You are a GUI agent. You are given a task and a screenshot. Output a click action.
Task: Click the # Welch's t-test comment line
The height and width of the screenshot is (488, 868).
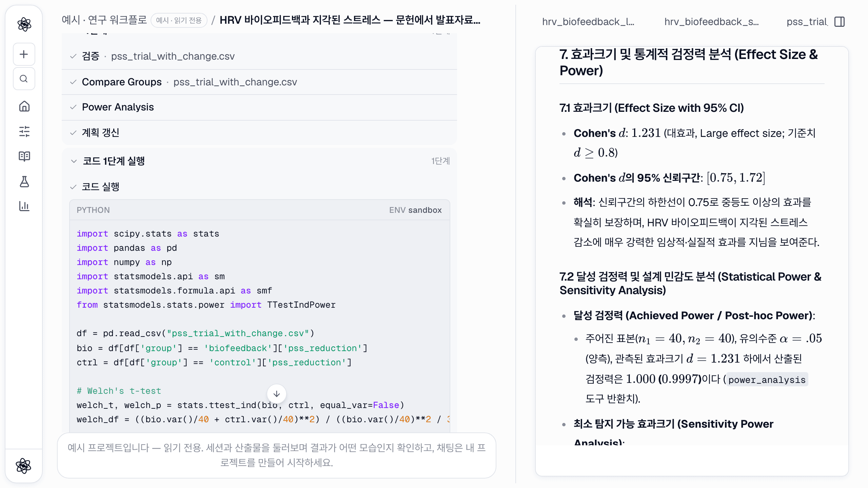click(119, 391)
